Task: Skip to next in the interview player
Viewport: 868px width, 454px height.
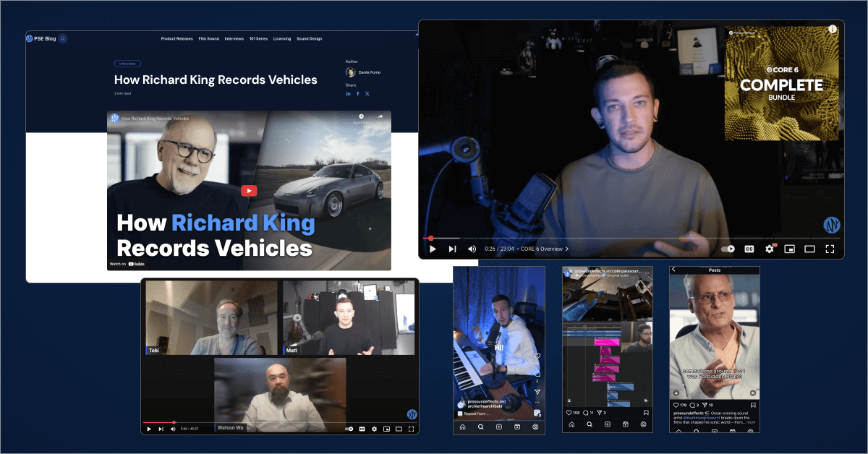Action: pyautogui.click(x=161, y=429)
